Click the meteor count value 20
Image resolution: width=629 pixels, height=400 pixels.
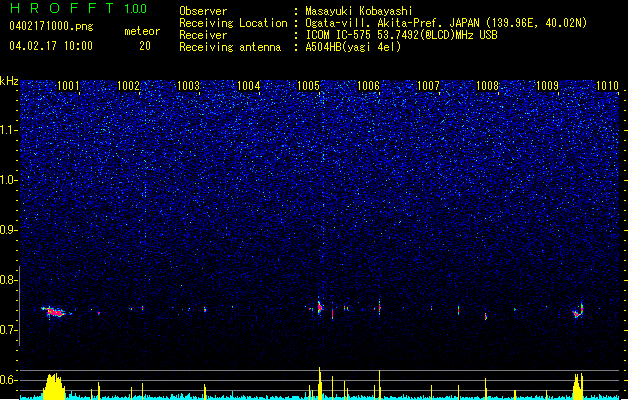[145, 46]
